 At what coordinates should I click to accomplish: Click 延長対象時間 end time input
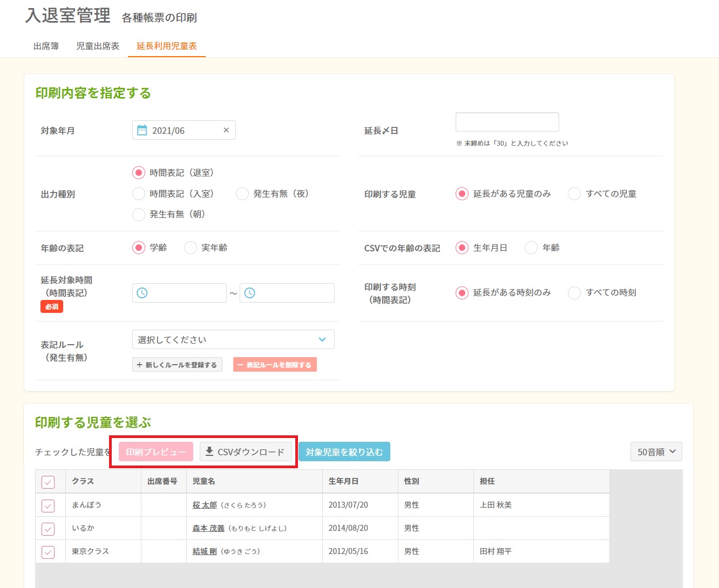[287, 293]
